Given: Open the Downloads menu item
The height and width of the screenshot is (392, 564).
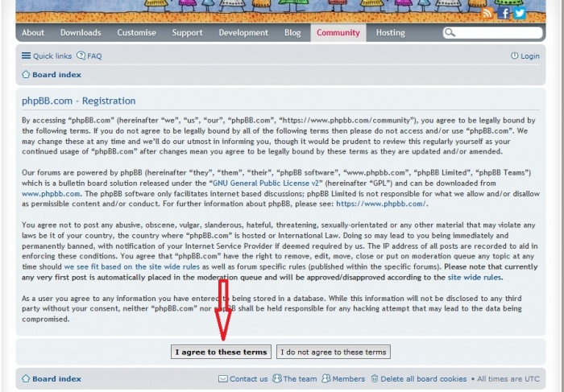Looking at the screenshot, I should [81, 33].
